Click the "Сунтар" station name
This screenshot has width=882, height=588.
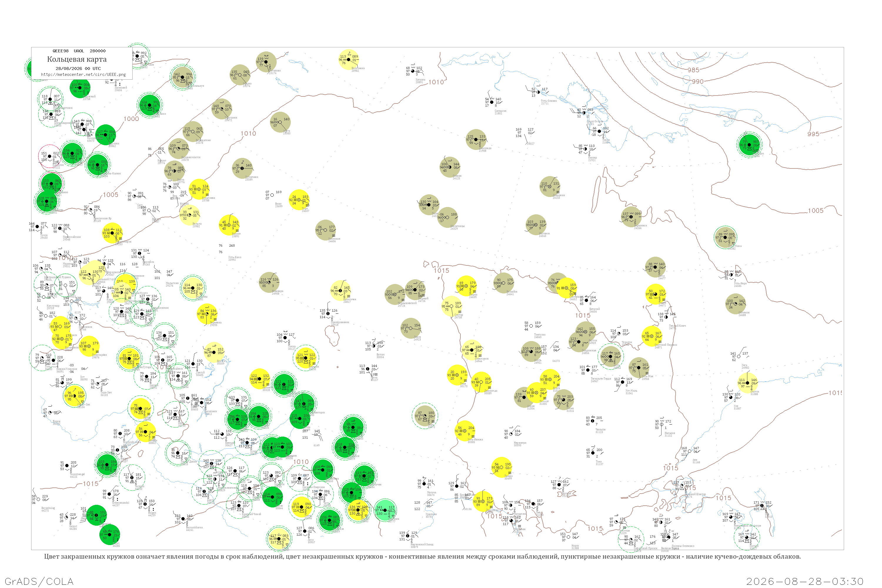tap(459, 315)
